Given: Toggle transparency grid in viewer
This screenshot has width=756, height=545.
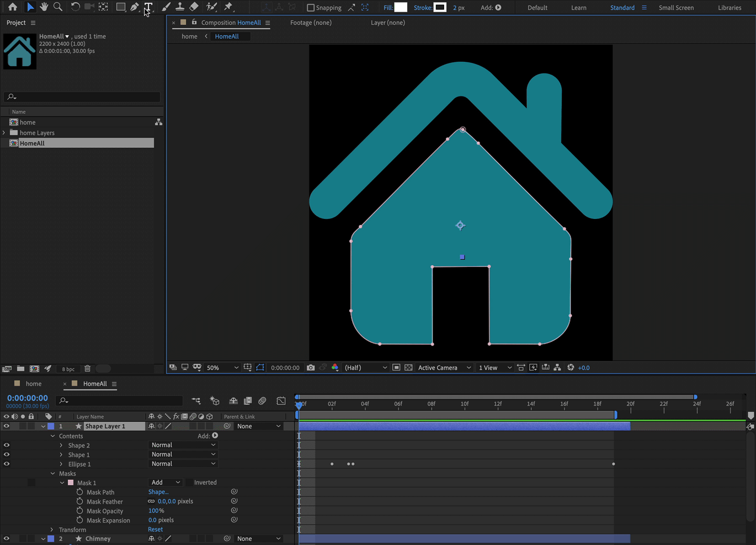Looking at the screenshot, I should click(408, 367).
